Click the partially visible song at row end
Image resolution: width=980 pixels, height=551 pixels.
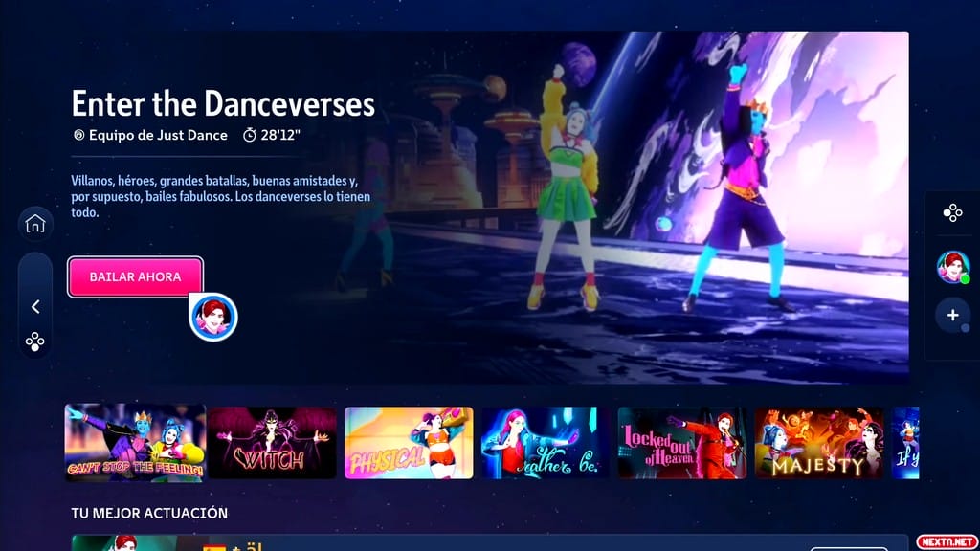(x=905, y=443)
